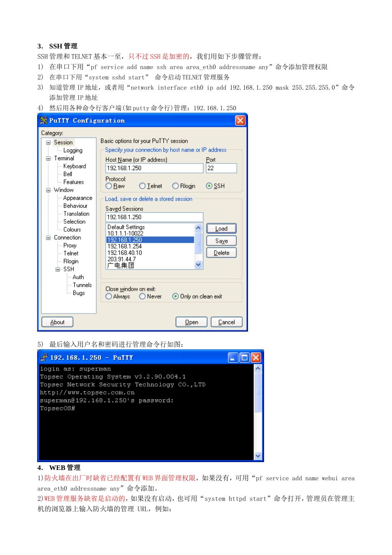Click the terminal scrollbar up arrow
Image resolution: width=392 pixels, height=555 pixels.
[258, 368]
